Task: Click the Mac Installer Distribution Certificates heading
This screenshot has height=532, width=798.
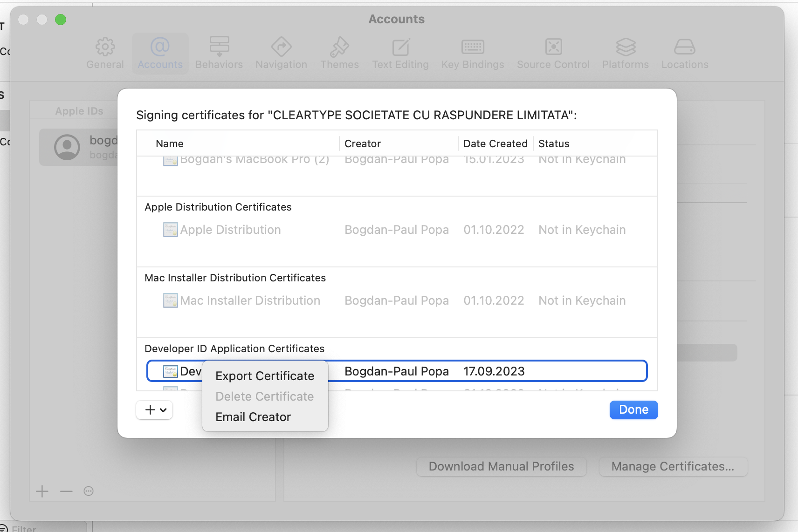Action: point(235,278)
